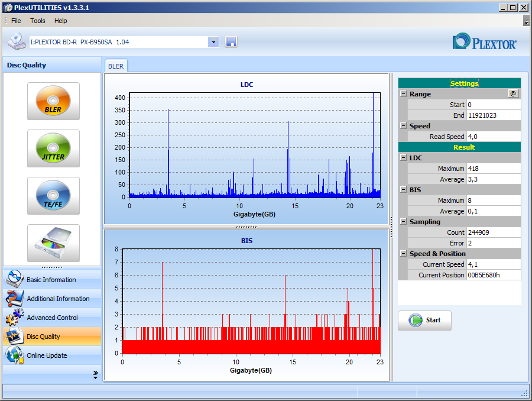This screenshot has width=532, height=401.
Task: Click the Settings header label
Action: point(464,83)
